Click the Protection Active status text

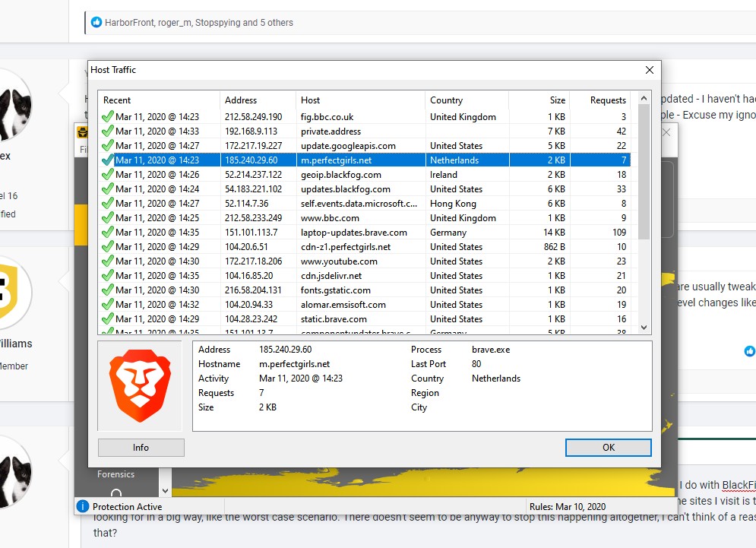tap(128, 506)
